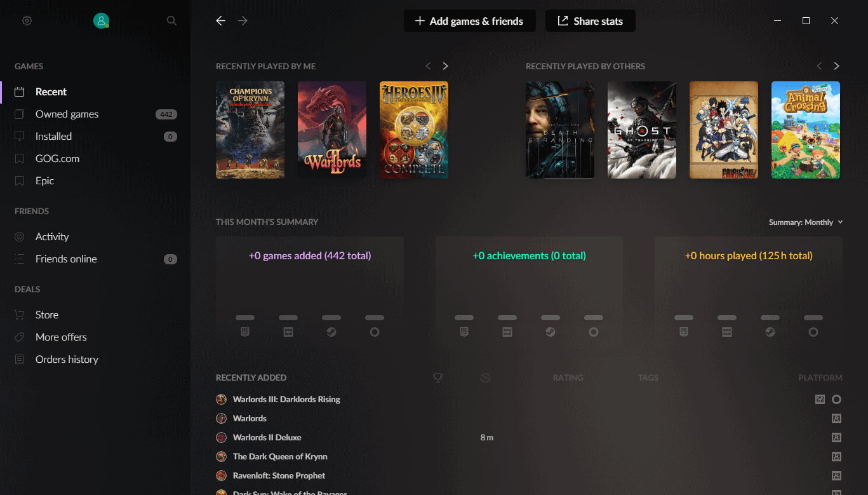This screenshot has width=868, height=495.
Task: Click the playtime clock icon in Recently Added
Action: [485, 377]
